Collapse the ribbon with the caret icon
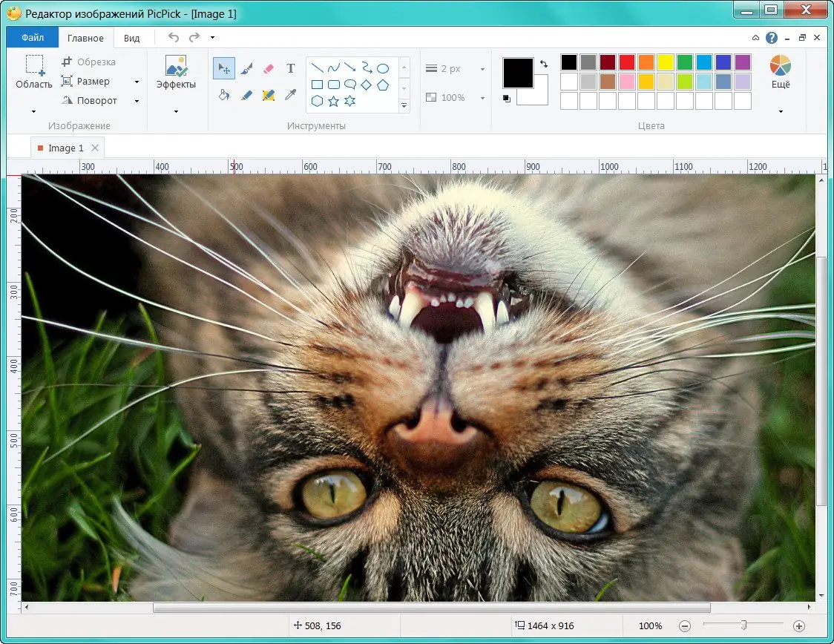834x644 pixels. 755,38
